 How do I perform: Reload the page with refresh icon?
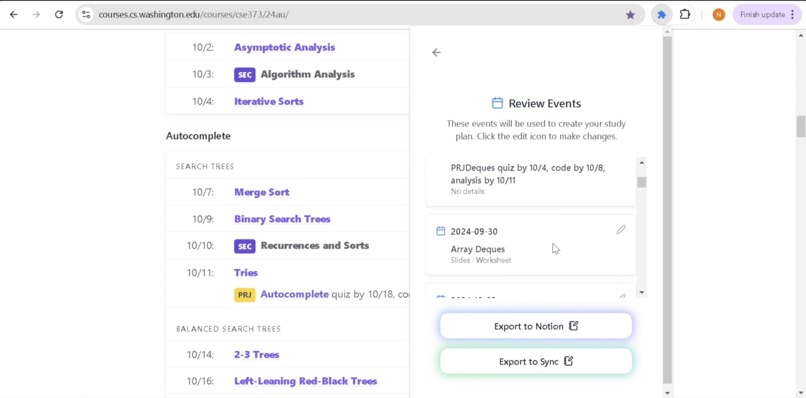click(59, 14)
